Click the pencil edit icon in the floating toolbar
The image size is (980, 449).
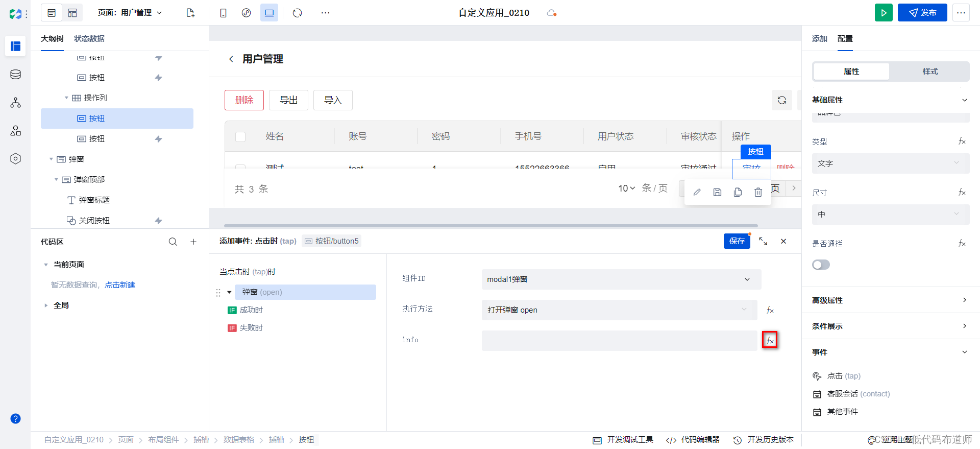click(x=697, y=192)
